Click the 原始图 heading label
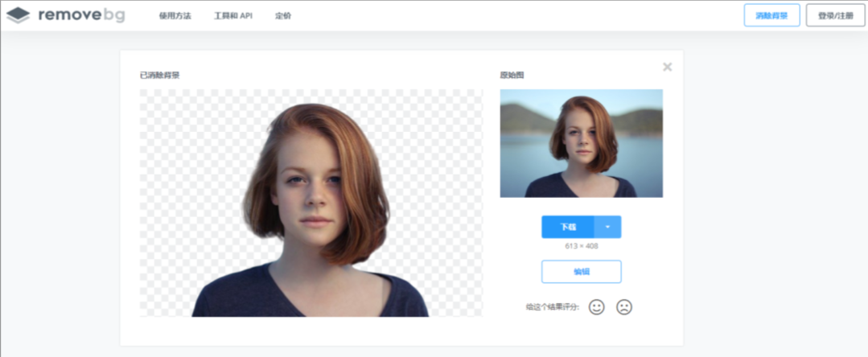This screenshot has width=868, height=357. (512, 76)
